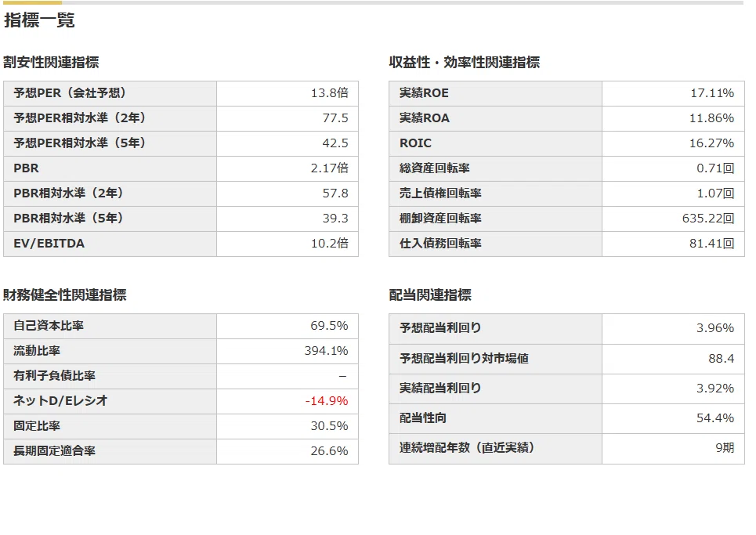756x535 pixels.
Task: Click the 棚卸資産回転率 value 635.22回
Action: tap(708, 219)
